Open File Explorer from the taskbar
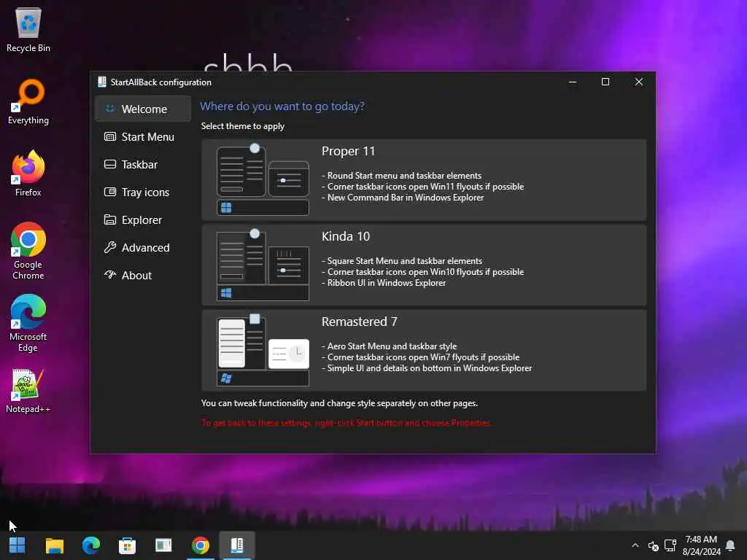Viewport: 747px width, 560px height. tap(54, 545)
